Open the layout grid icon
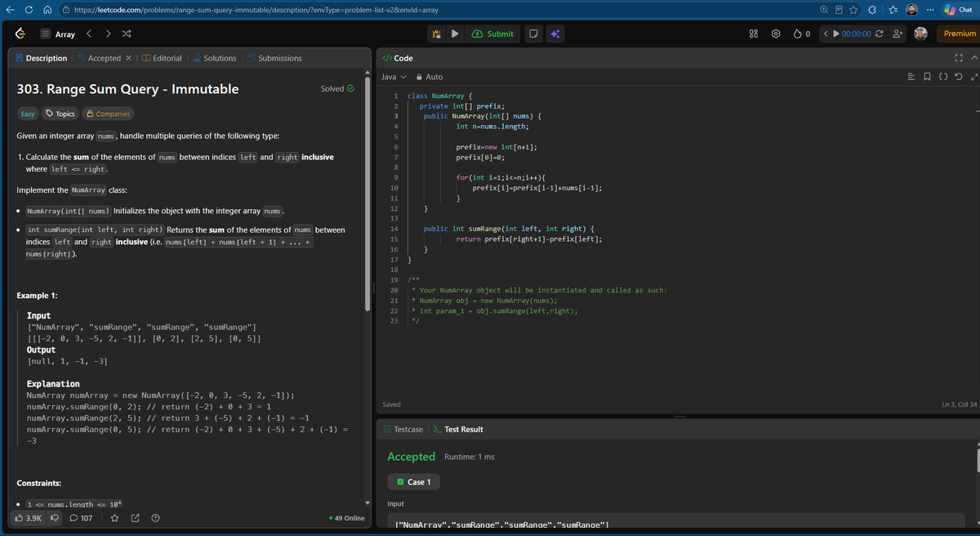Viewport: 980px width, 536px height. coord(754,34)
